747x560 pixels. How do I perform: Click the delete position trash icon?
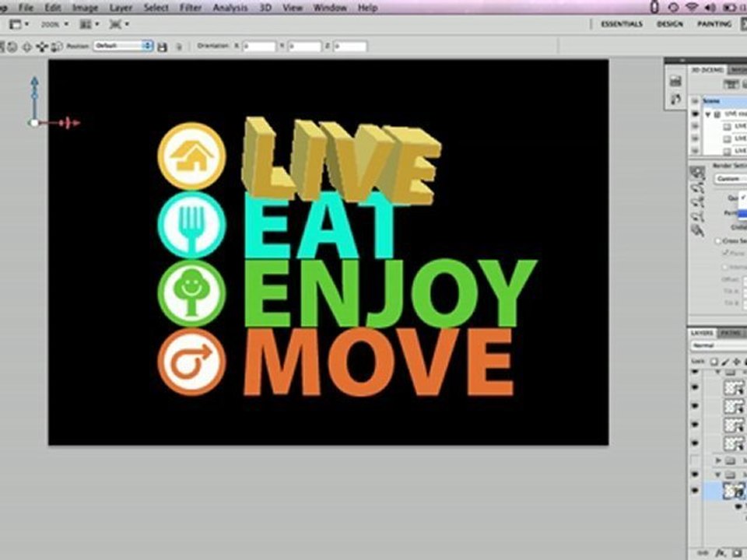[179, 47]
